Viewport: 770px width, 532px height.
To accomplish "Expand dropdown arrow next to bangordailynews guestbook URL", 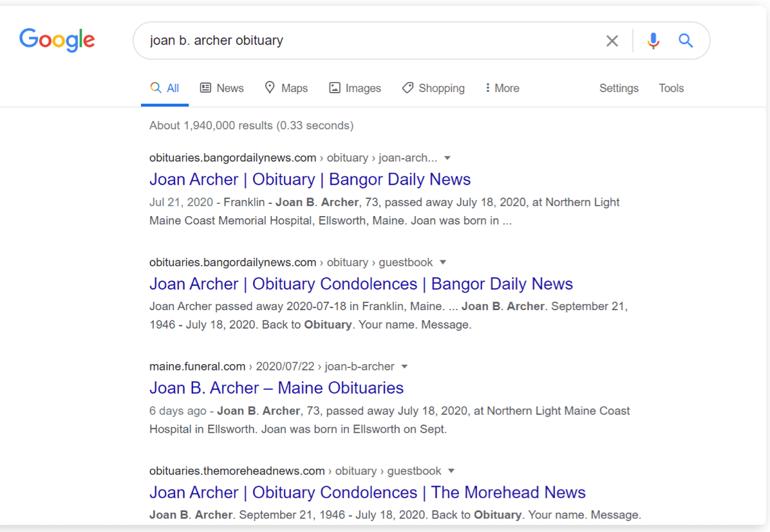I will pos(443,262).
